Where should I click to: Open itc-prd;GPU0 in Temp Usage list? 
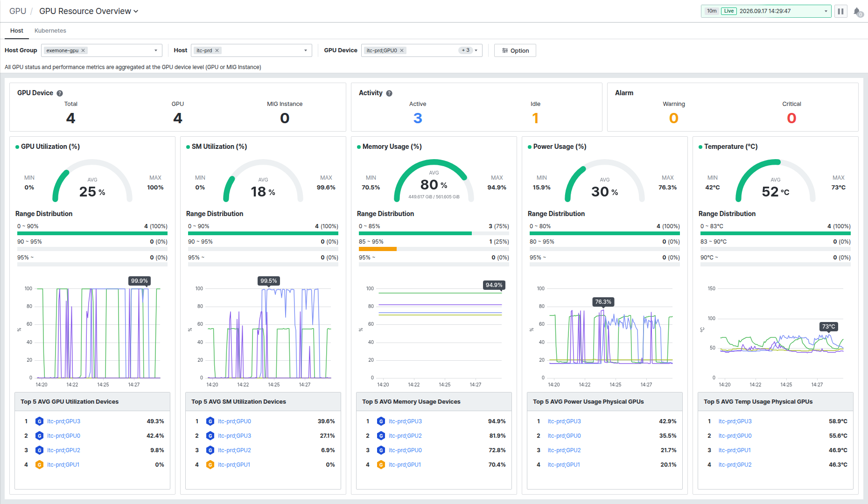735,436
